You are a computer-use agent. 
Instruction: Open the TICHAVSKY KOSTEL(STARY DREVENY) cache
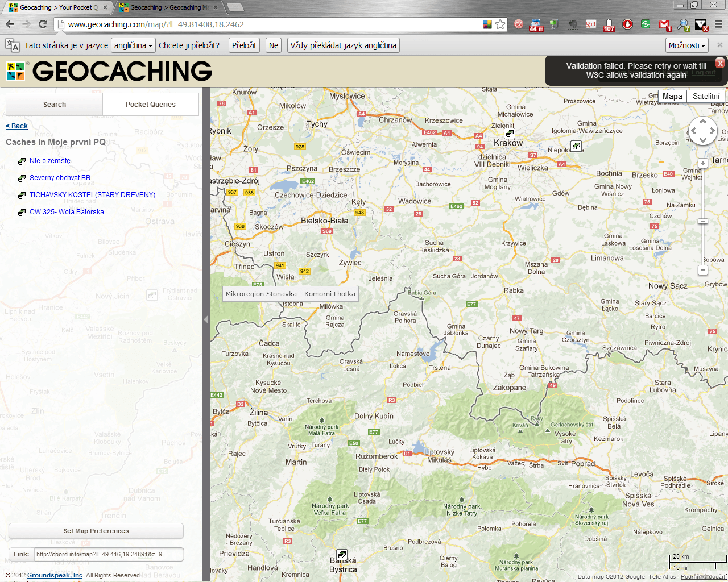point(92,195)
